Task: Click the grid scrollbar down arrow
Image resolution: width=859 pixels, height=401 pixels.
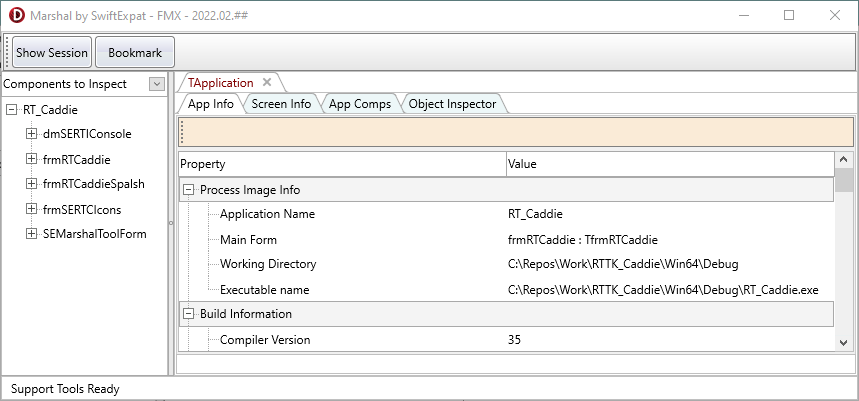Action: click(843, 342)
